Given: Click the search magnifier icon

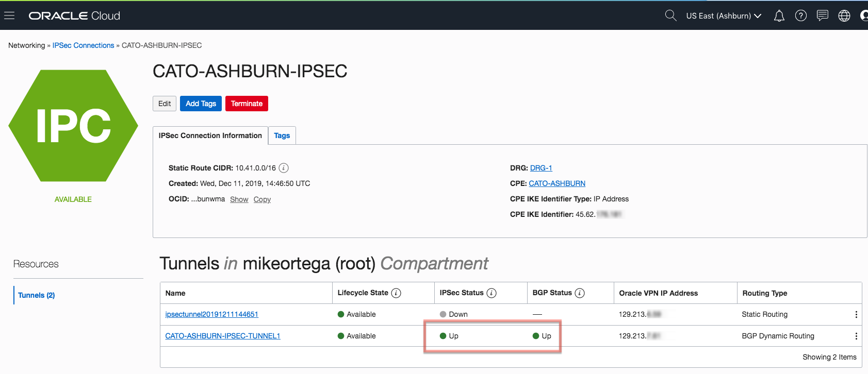Looking at the screenshot, I should click(x=670, y=15).
